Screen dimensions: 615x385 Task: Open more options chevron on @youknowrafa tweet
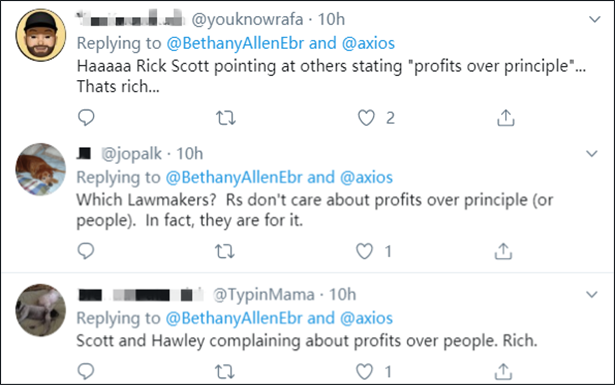pos(595,19)
